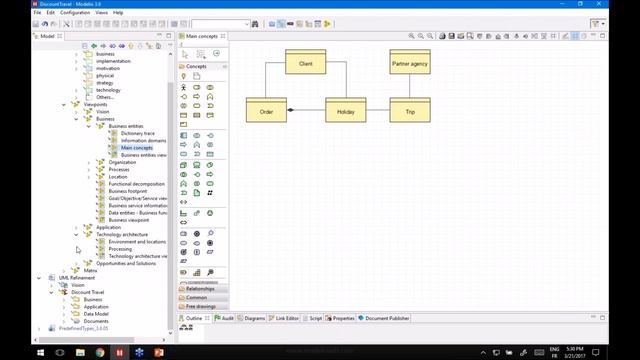Viewport: 640px width, 360px height.
Task: Select the arrow pointer tool in the palette
Action: [185, 54]
